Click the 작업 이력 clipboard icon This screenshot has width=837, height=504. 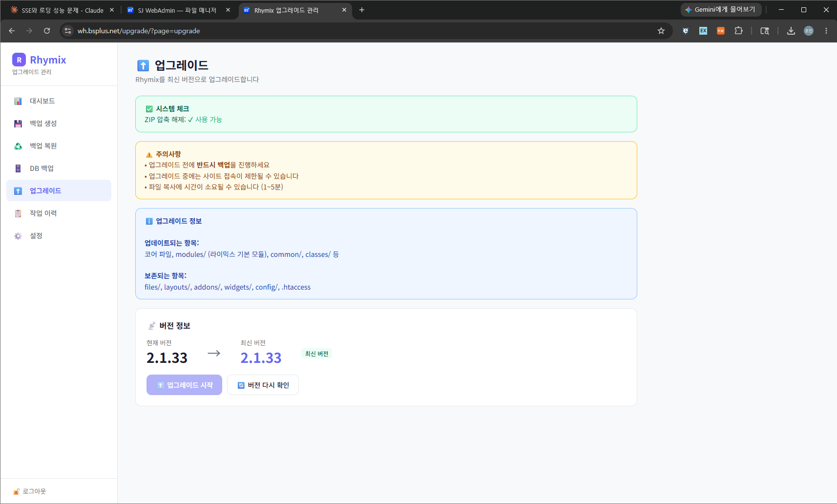[18, 213]
